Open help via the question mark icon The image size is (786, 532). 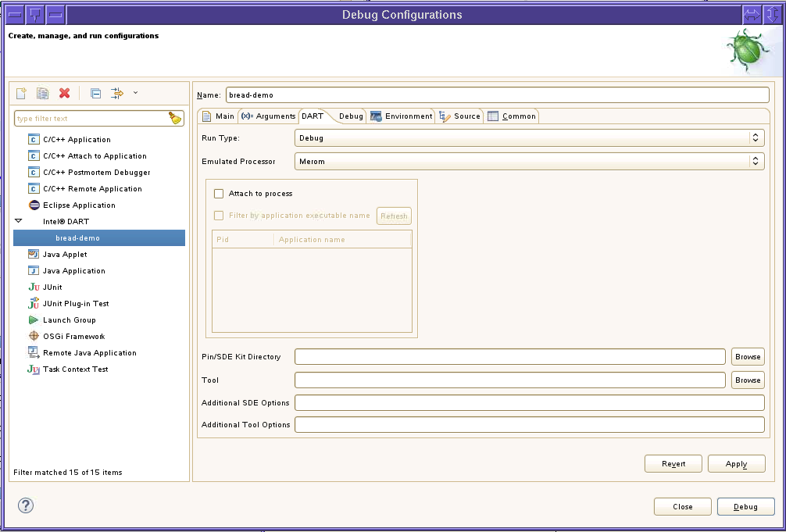[x=26, y=505]
